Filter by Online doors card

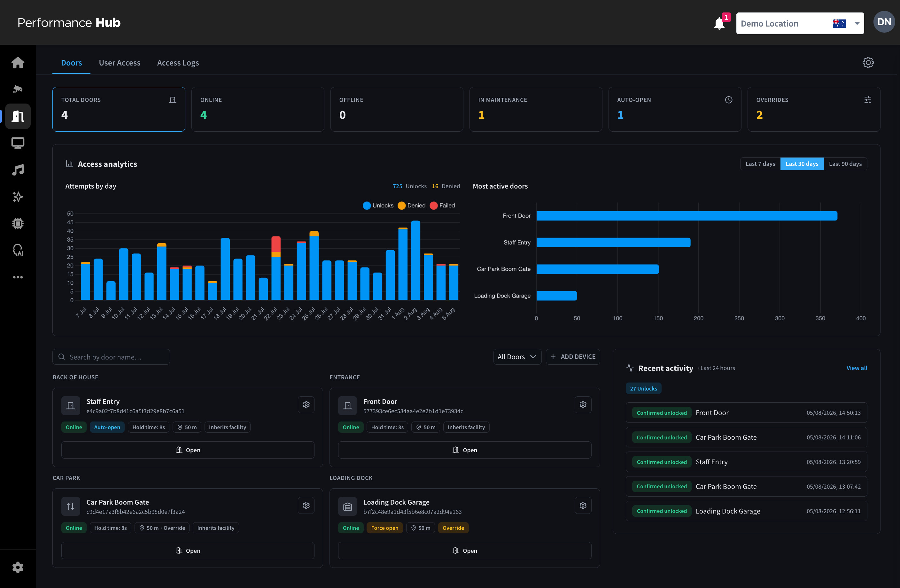(258, 109)
